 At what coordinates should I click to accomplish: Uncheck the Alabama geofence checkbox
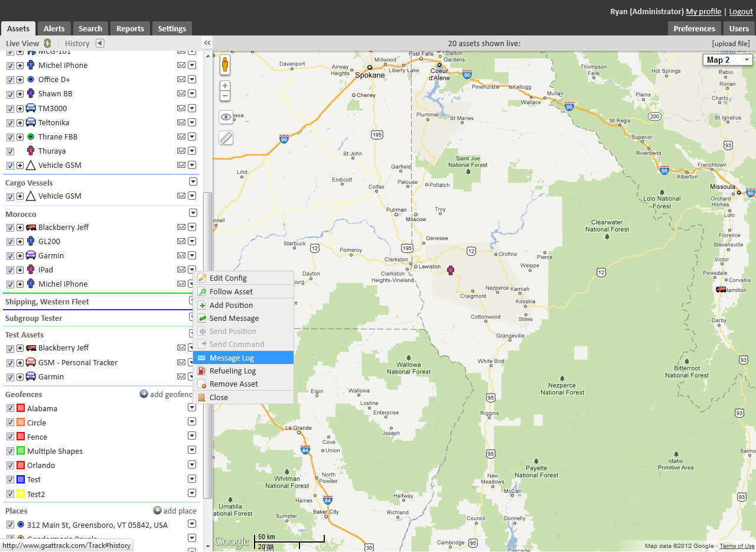[10, 408]
